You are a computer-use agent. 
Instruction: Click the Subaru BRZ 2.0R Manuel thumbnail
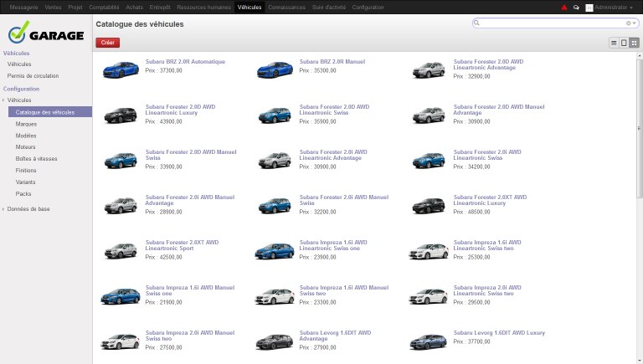(275, 70)
